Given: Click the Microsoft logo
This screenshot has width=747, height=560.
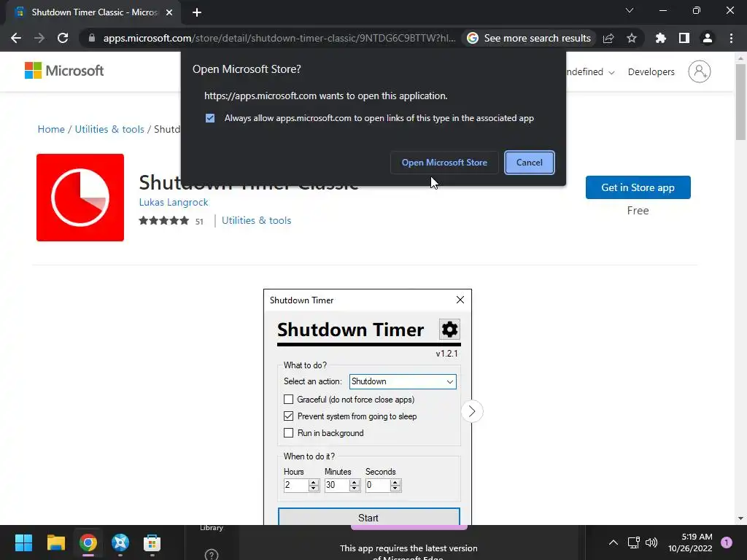Looking at the screenshot, I should click(x=64, y=71).
